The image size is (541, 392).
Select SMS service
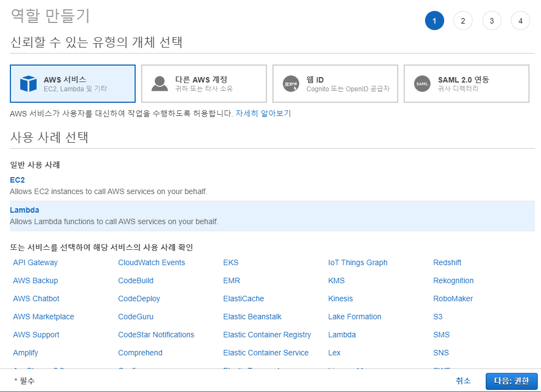441,335
